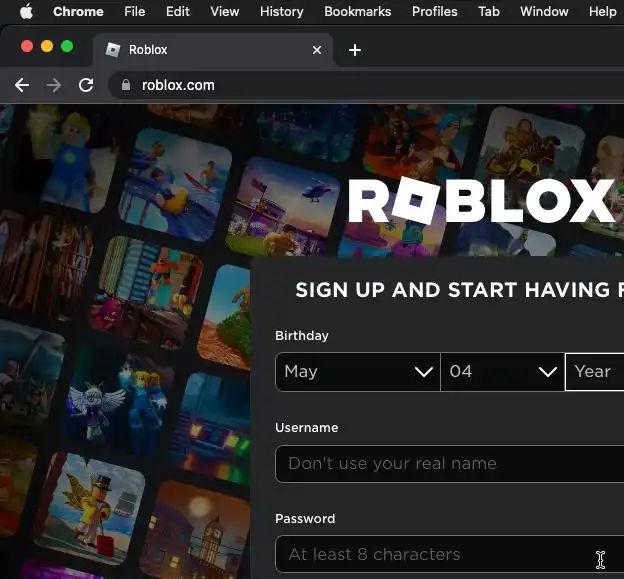Viewport: 624px width, 579px height.
Task: Open the Window menu
Action: 544,12
